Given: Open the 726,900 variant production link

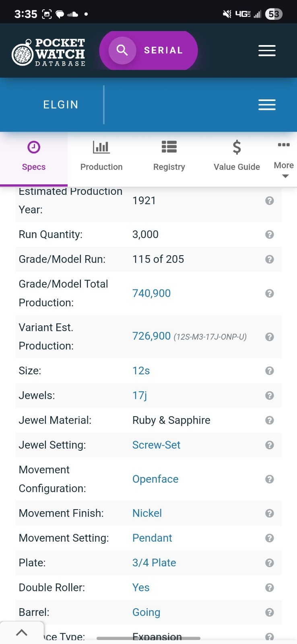Looking at the screenshot, I should 151,336.
